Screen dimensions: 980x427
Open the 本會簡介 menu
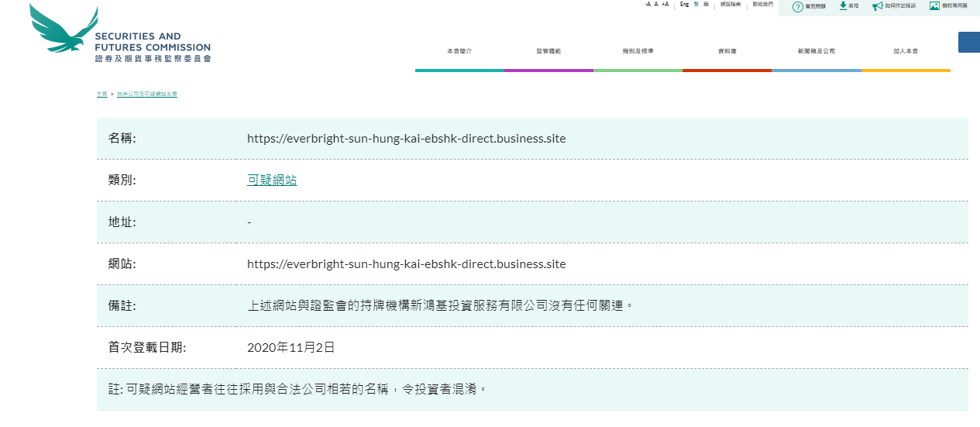[459, 51]
